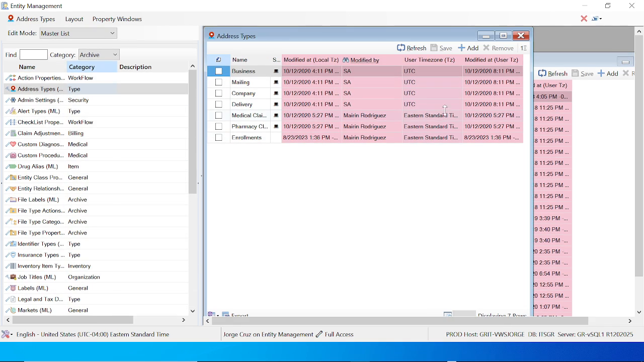The image size is (644, 362).
Task: Click Refresh in the background window
Action: point(552,73)
